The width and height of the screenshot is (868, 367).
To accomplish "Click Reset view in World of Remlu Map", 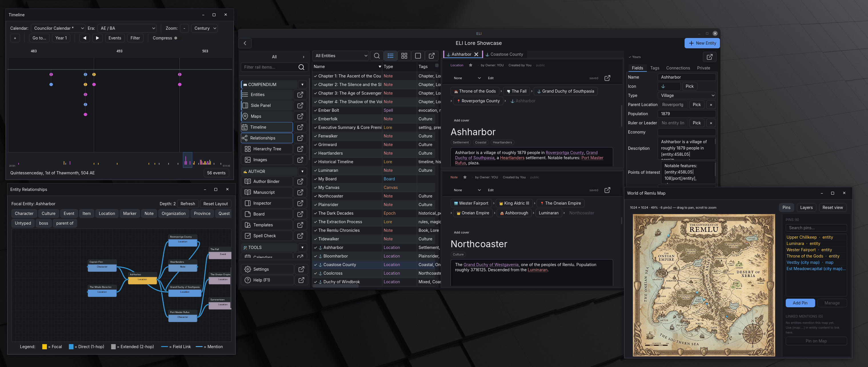I will click(x=832, y=208).
